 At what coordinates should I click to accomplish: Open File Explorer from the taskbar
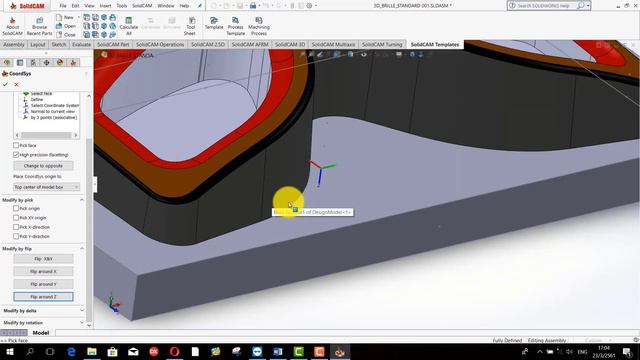92,351
